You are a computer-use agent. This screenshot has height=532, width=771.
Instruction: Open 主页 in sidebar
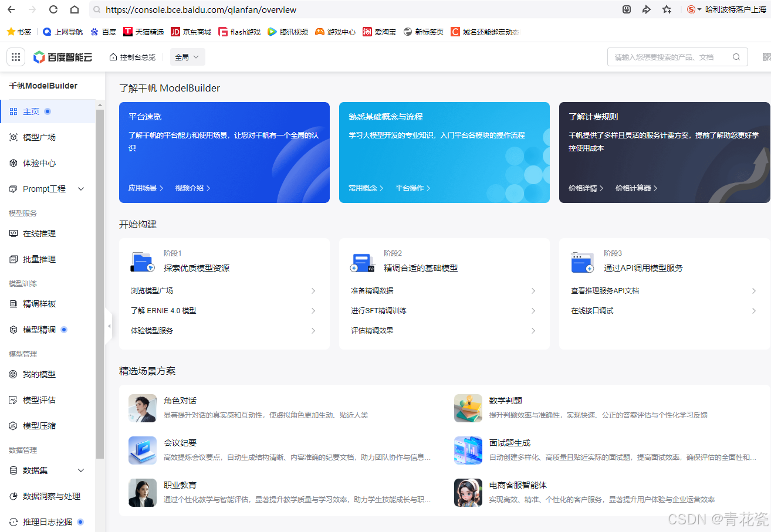pyautogui.click(x=48, y=111)
